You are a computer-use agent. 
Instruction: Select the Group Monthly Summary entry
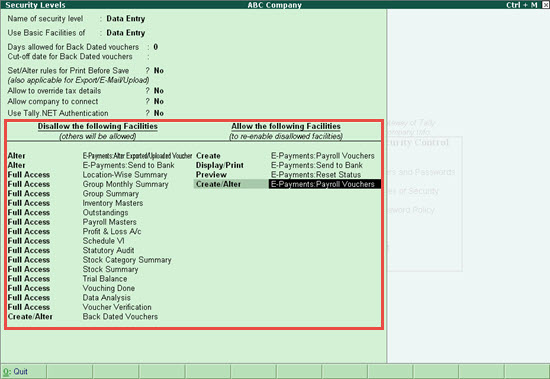click(x=126, y=184)
